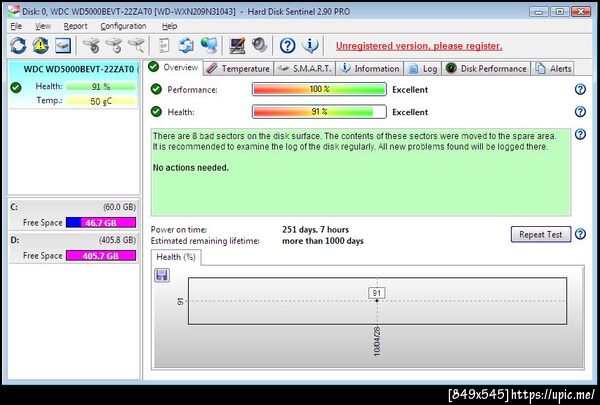Open help with the question mark toolbar icon
The width and height of the screenshot is (600, 405).
(287, 46)
